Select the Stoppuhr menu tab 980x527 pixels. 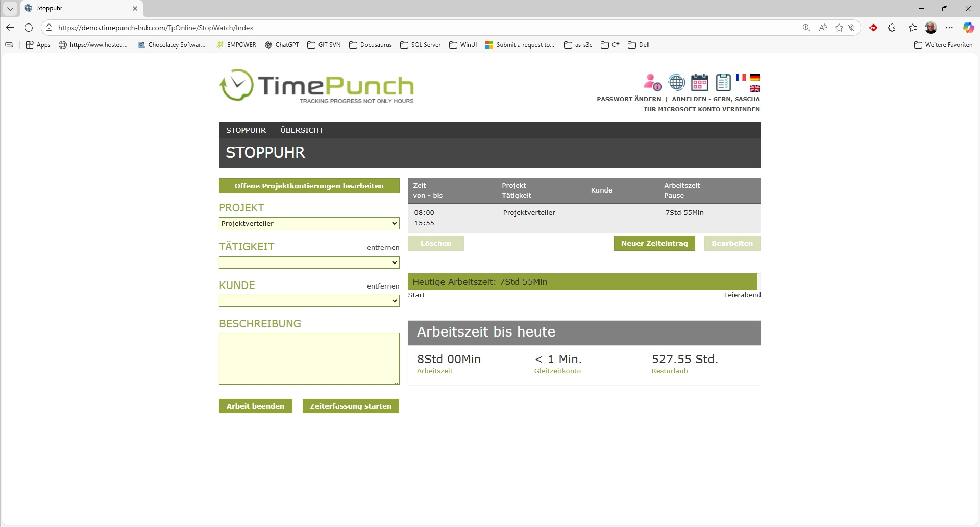[246, 130]
